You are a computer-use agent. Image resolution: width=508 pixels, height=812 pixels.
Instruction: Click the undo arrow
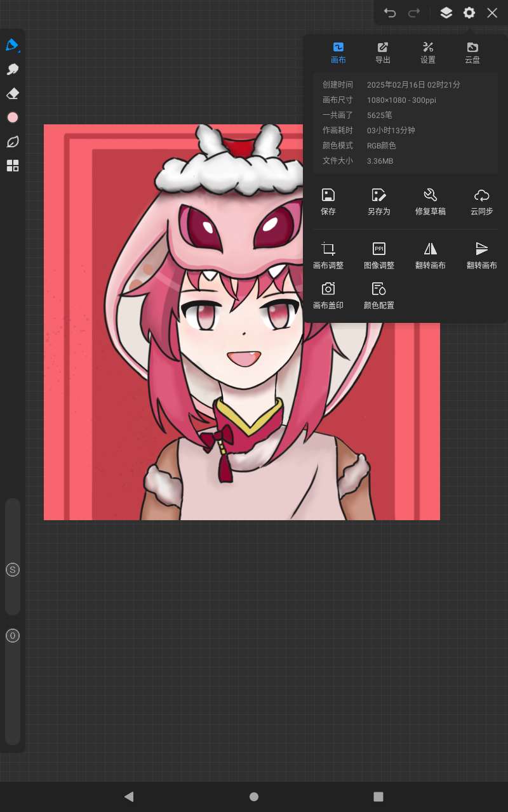click(390, 13)
